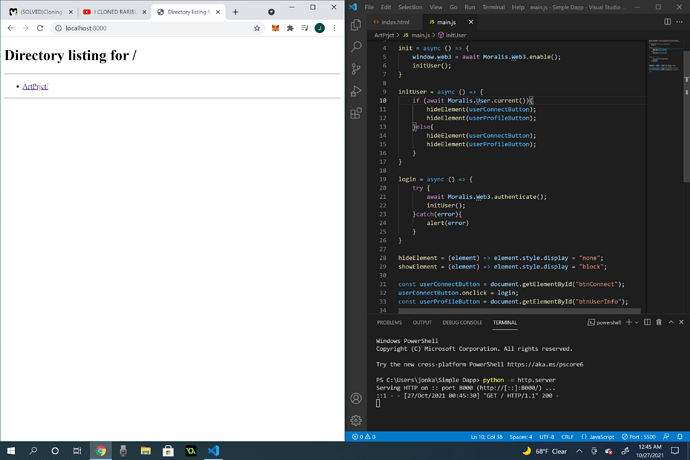Open a new Chrome tab
The image size is (690, 460).
235,12
